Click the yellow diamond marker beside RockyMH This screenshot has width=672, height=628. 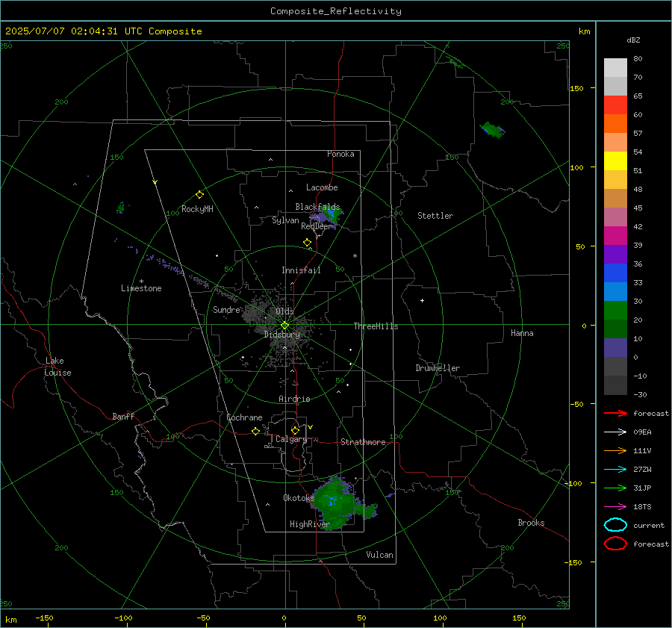pos(199,195)
